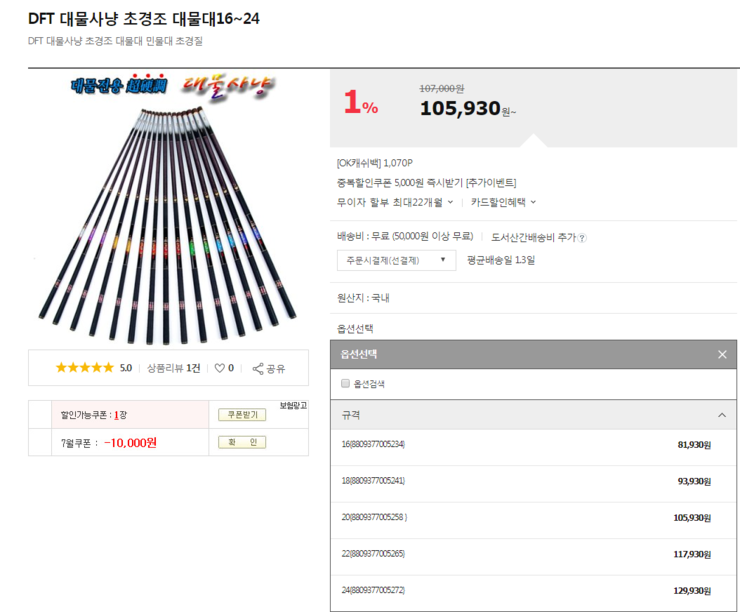740x612 pixels.
Task: Click the 확인 button beside 7월쿠폰
Action: (x=242, y=442)
